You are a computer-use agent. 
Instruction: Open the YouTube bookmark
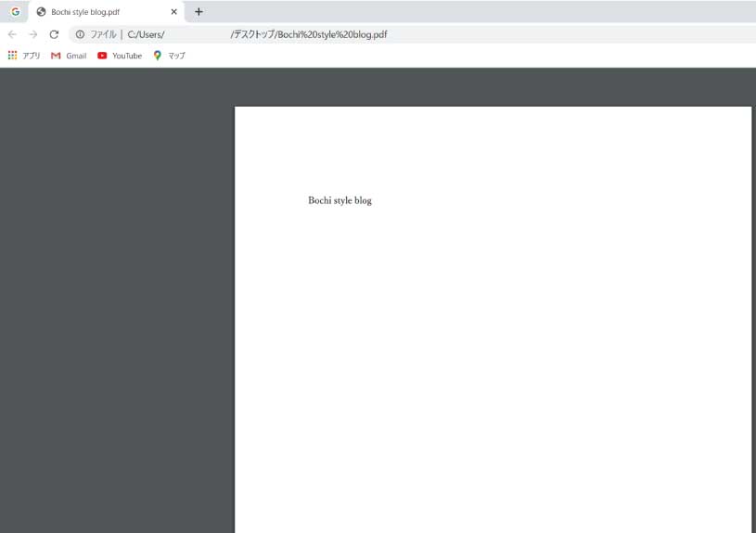[x=120, y=56]
